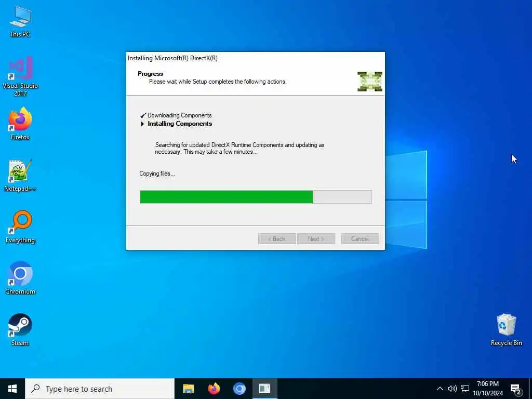This screenshot has width=532, height=399.
Task: Select the Firefox desktop shortcut
Action: tap(20, 124)
